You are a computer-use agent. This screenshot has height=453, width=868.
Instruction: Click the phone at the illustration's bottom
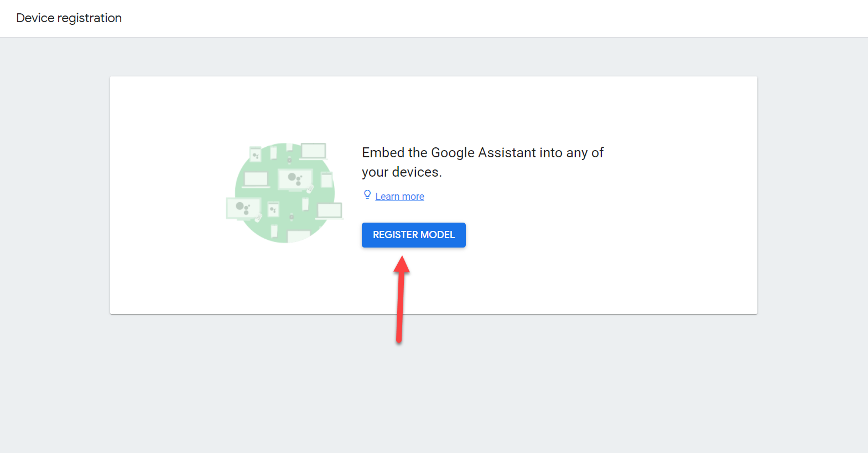(x=274, y=231)
